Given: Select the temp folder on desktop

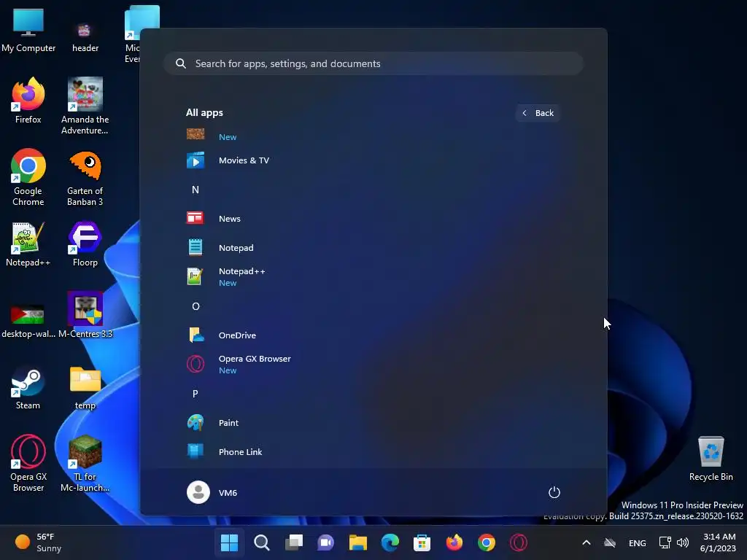Looking at the screenshot, I should [x=85, y=388].
